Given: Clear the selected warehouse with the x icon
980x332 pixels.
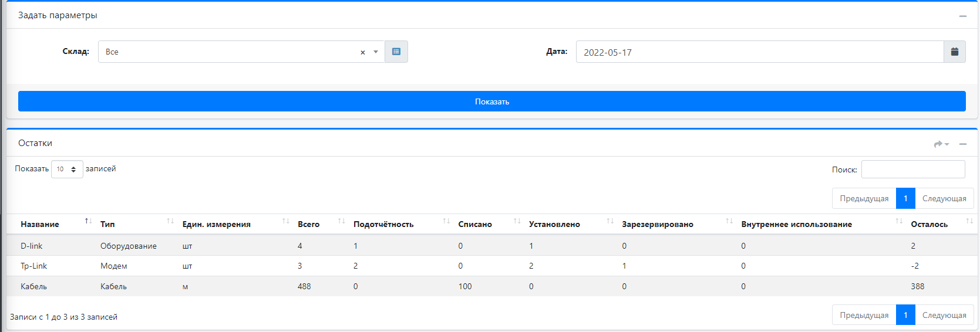Looking at the screenshot, I should 362,52.
